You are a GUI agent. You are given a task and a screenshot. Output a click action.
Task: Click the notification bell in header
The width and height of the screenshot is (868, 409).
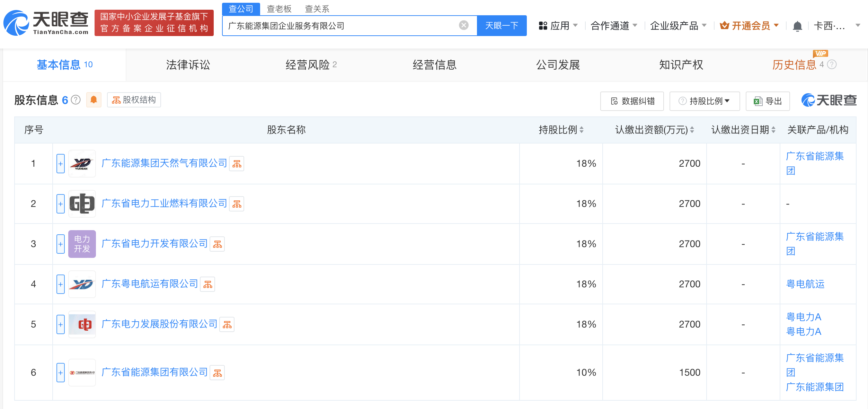click(x=797, y=26)
